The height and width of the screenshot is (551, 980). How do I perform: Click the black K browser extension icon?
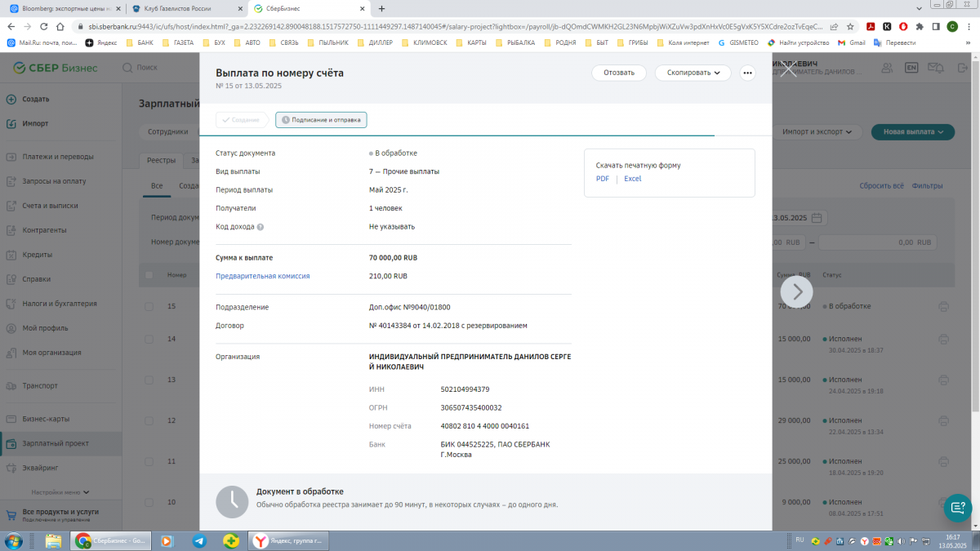pyautogui.click(x=887, y=26)
